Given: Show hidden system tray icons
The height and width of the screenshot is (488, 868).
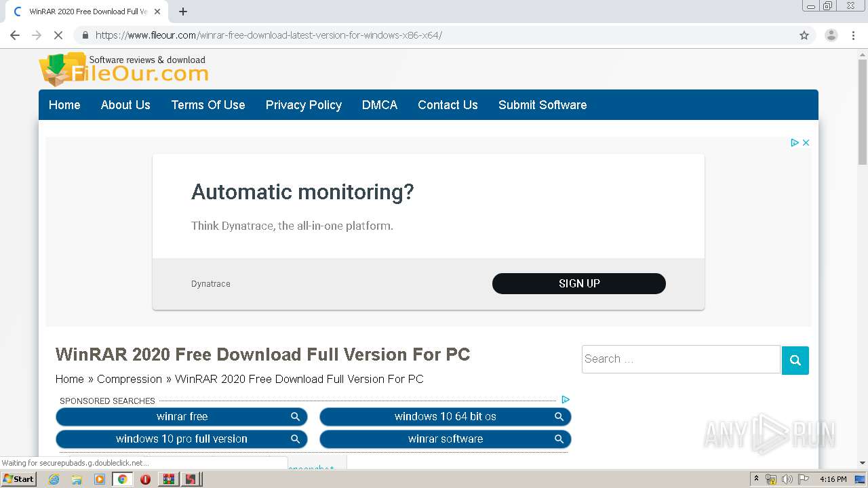Looking at the screenshot, I should click(x=756, y=479).
